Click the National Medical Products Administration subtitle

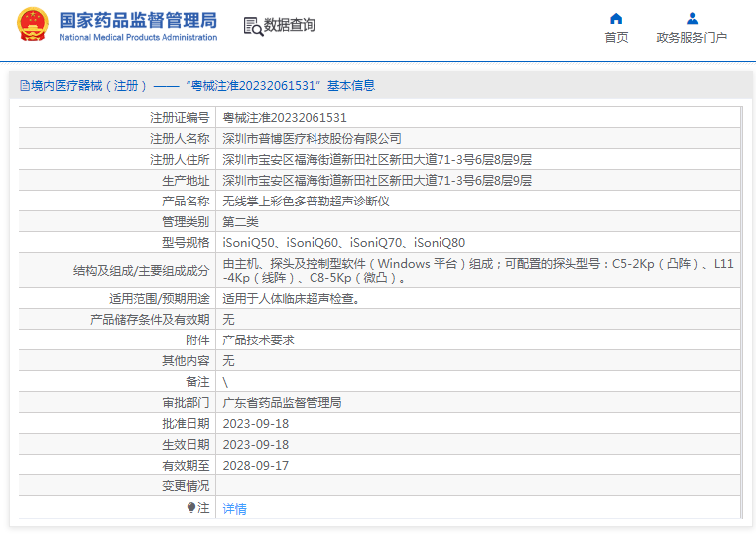pyautogui.click(x=138, y=38)
